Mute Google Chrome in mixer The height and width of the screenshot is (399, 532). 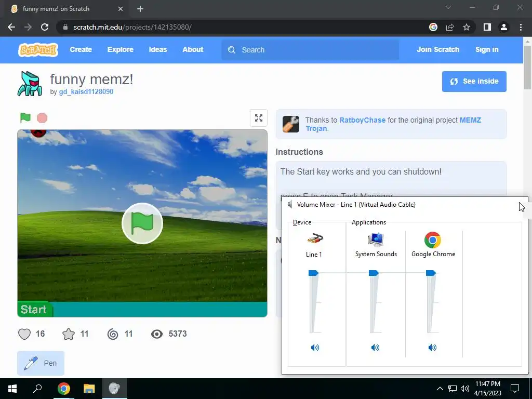pos(432,348)
